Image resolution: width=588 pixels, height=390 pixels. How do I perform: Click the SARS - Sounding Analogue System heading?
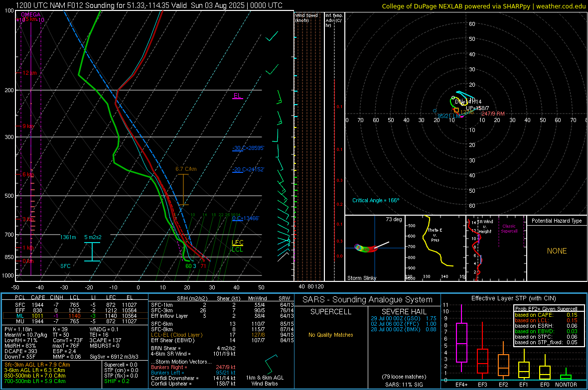coord(368,300)
